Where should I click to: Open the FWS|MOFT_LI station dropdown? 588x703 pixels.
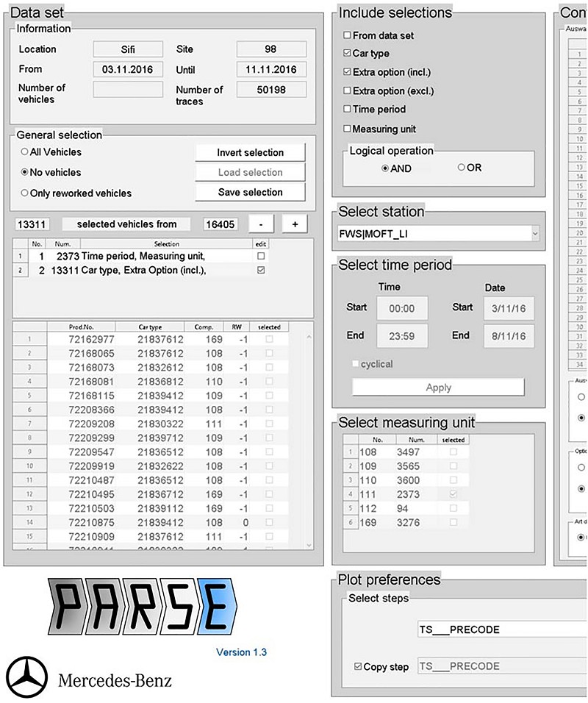click(535, 234)
